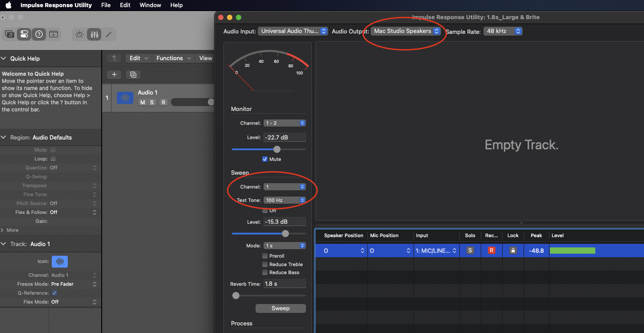Image resolution: width=644 pixels, height=333 pixels.
Task: Click the Sweep Level -15.3 dB field
Action: [285, 222]
